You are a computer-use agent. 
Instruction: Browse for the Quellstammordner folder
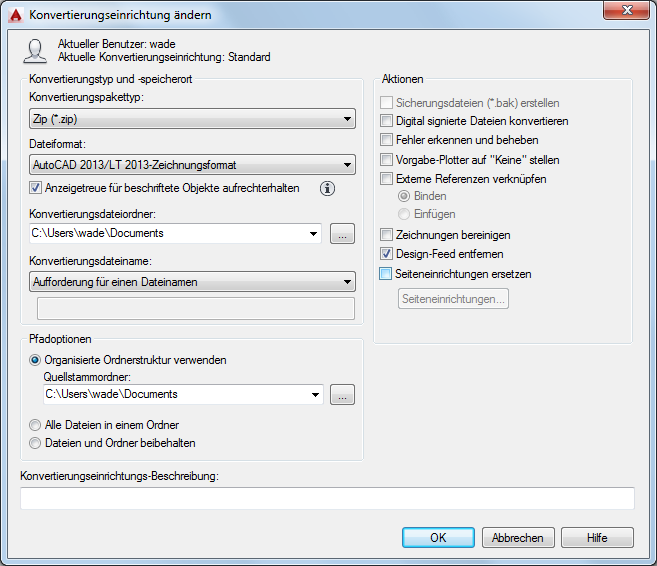click(x=342, y=395)
